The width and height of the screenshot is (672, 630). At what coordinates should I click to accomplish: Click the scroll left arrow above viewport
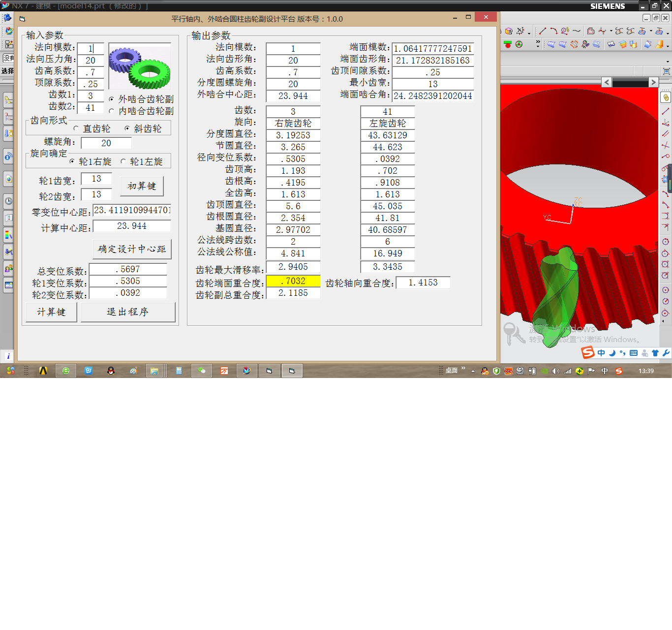(x=607, y=82)
